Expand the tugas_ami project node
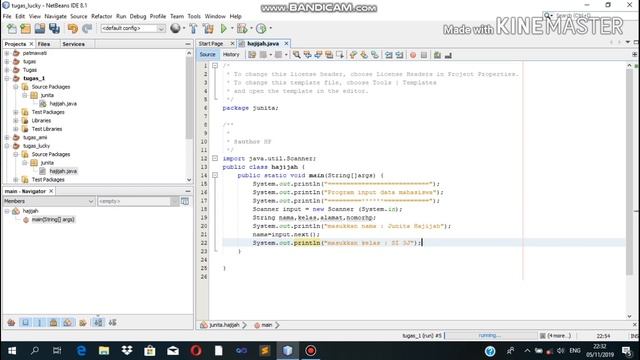The width and height of the screenshot is (640, 360). coord(7,138)
